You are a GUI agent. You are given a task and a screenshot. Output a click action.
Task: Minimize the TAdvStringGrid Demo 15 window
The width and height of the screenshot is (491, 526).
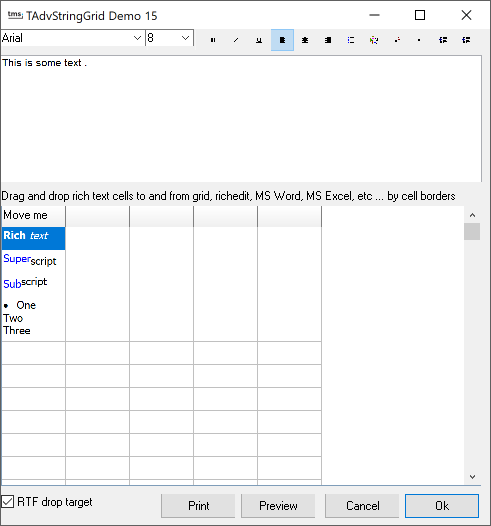coord(374,15)
